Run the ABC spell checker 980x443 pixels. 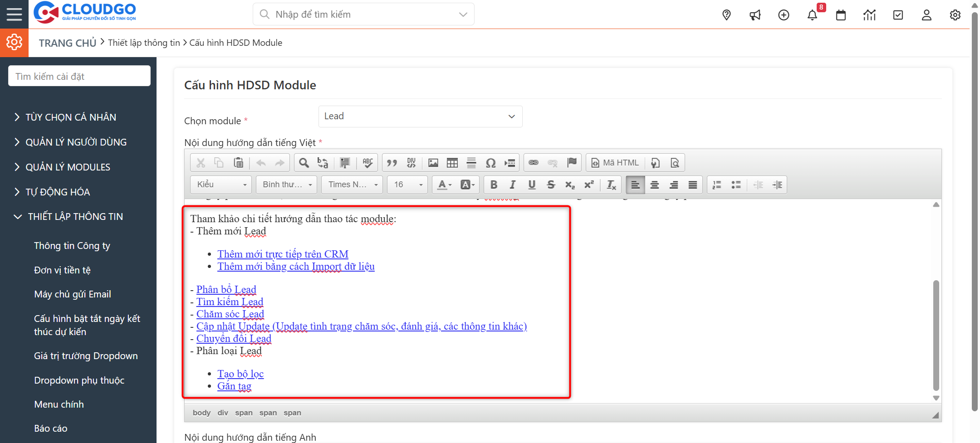tap(367, 162)
